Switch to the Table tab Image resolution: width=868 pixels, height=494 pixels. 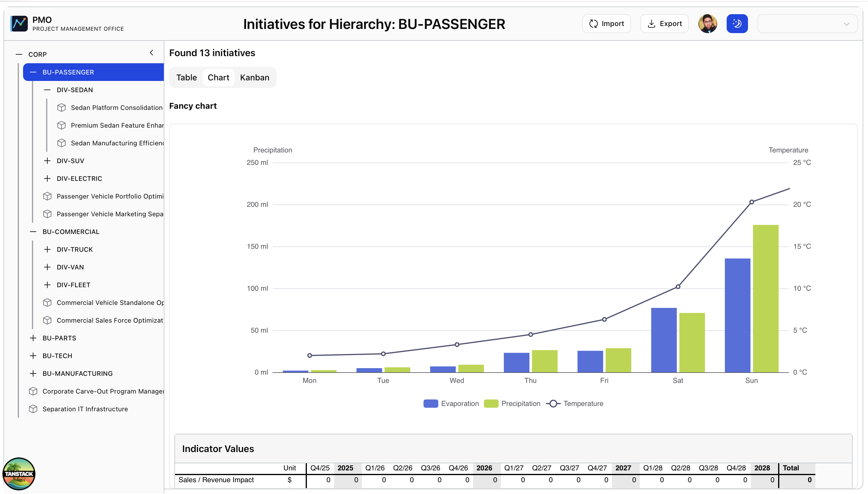click(186, 77)
